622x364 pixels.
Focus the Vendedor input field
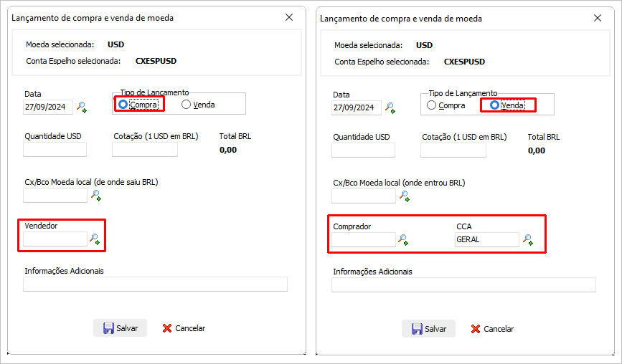coord(55,239)
